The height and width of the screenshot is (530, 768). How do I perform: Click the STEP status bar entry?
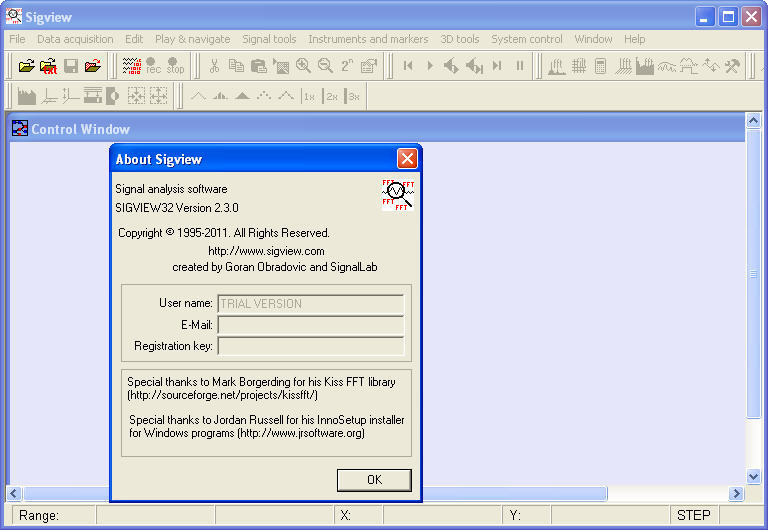pyautogui.click(x=693, y=515)
